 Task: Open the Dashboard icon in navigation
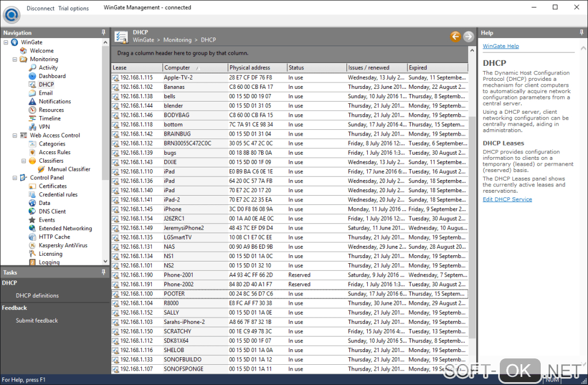pyautogui.click(x=33, y=76)
